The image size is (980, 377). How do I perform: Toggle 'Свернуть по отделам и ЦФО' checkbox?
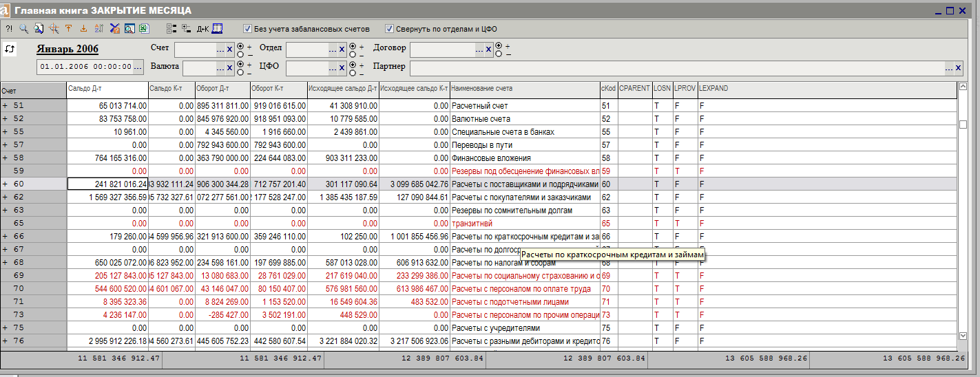(x=389, y=29)
